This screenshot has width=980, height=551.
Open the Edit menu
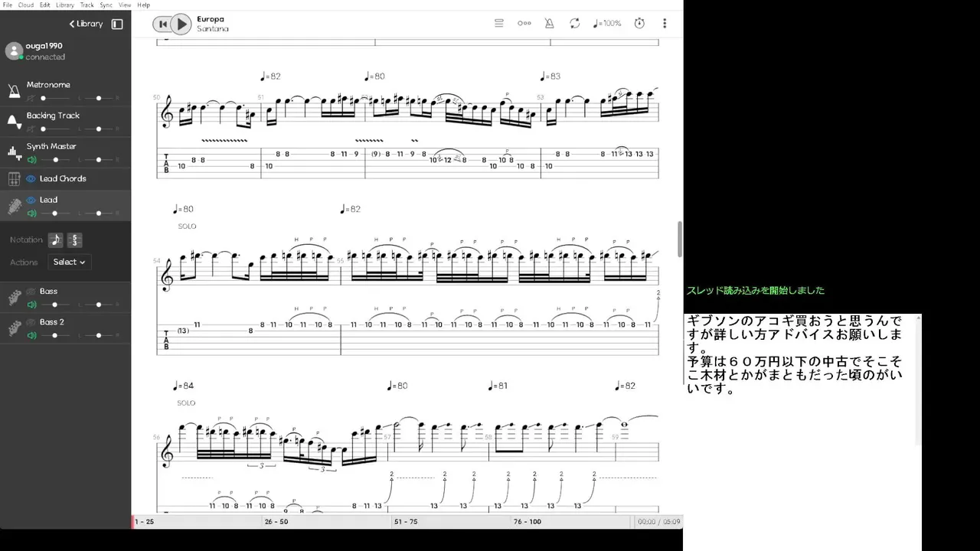click(x=45, y=5)
